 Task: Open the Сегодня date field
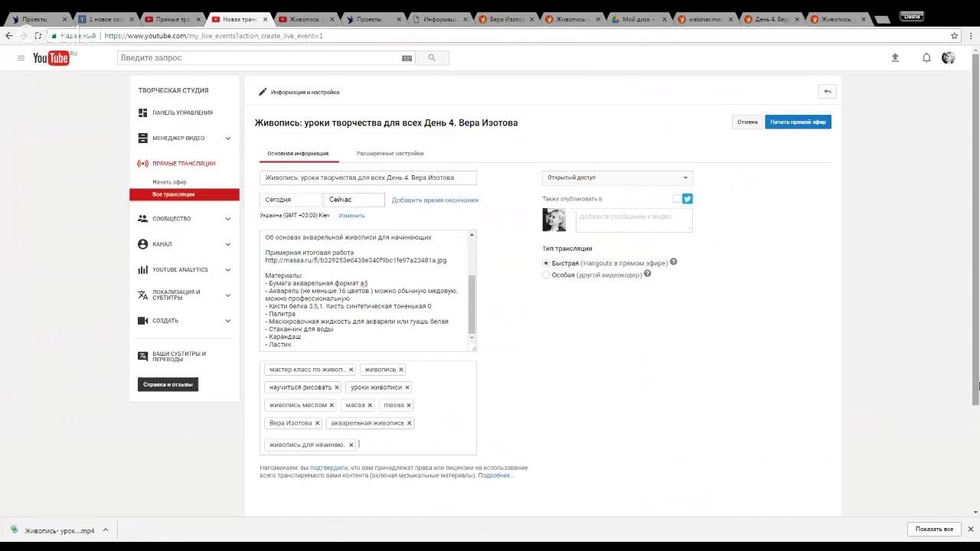[x=290, y=200]
